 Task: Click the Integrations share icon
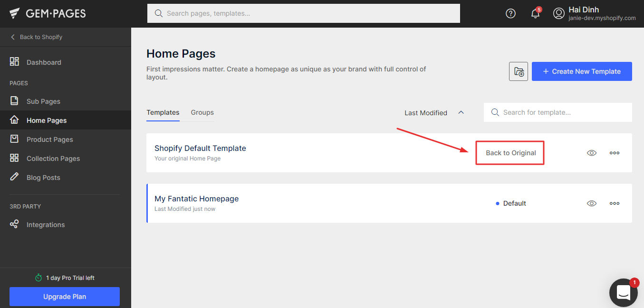point(14,224)
